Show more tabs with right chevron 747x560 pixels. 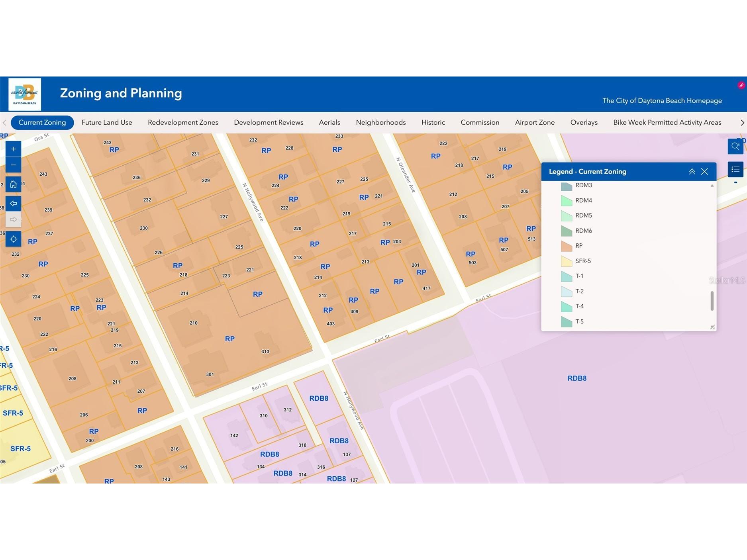(x=742, y=123)
